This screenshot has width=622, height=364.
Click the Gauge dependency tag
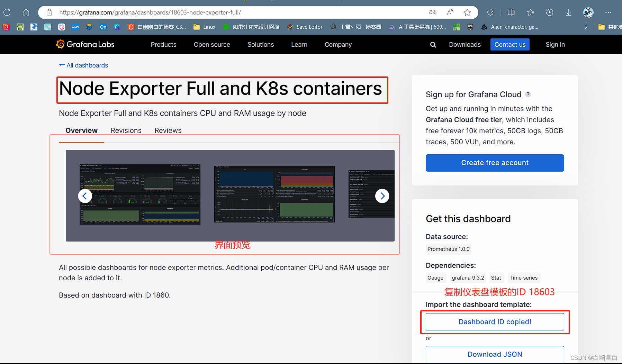click(x=435, y=278)
